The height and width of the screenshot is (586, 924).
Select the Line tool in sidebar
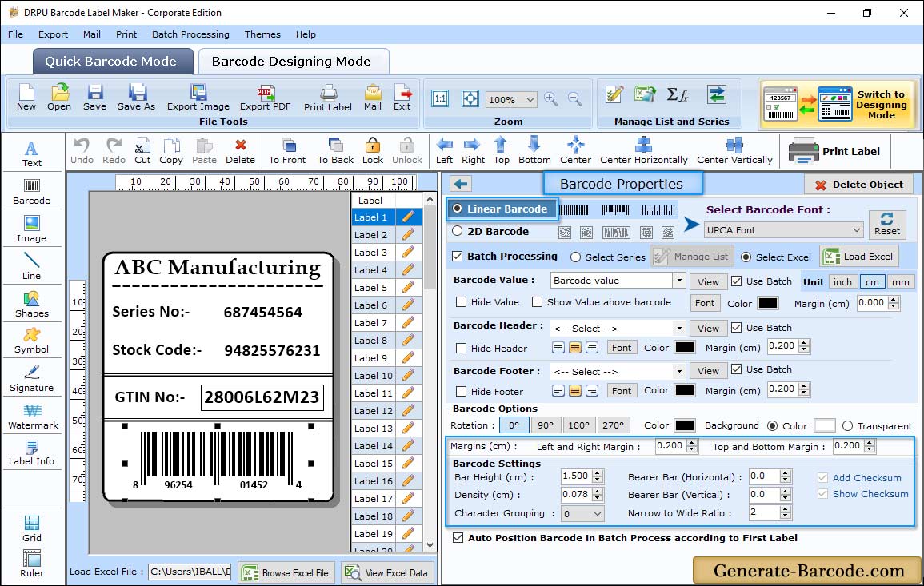tap(32, 266)
